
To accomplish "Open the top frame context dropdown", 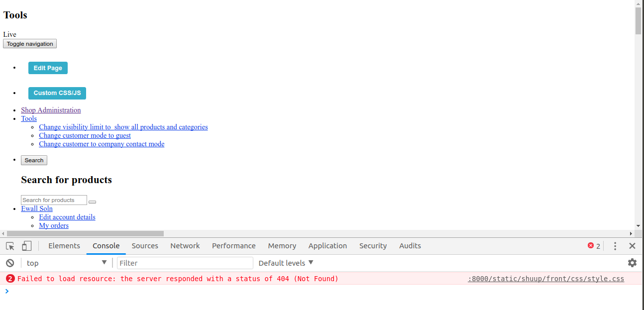I will [x=66, y=263].
